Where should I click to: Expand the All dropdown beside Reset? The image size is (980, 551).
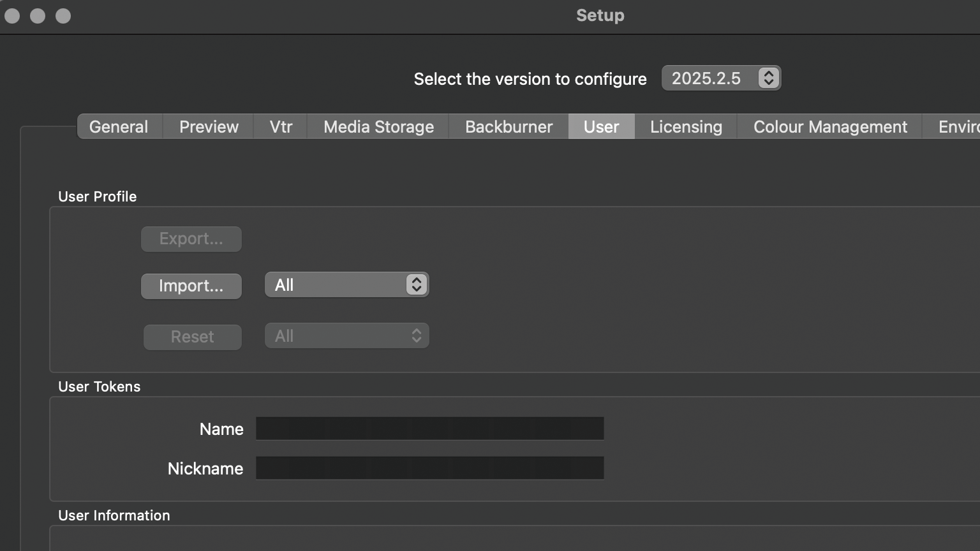346,336
